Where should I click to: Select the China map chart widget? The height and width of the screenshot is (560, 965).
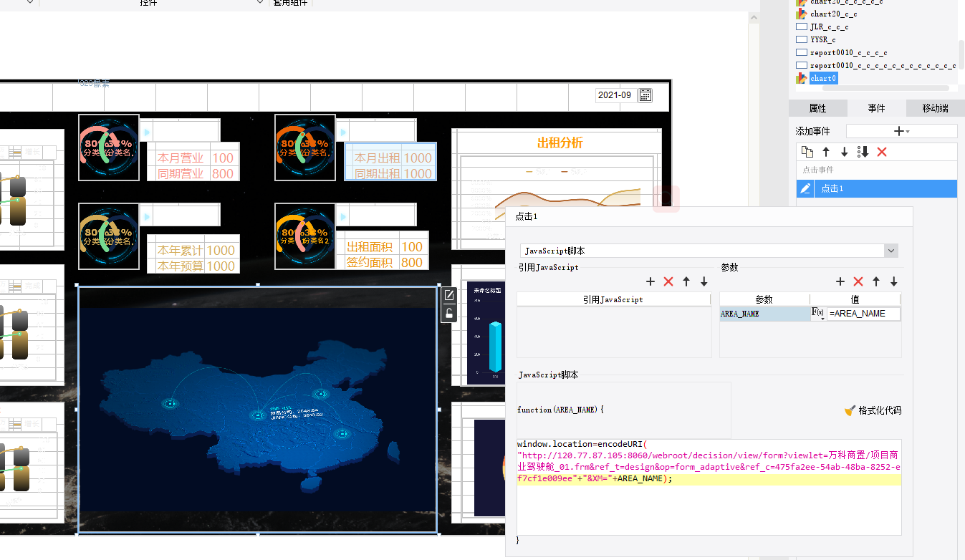(x=257, y=410)
